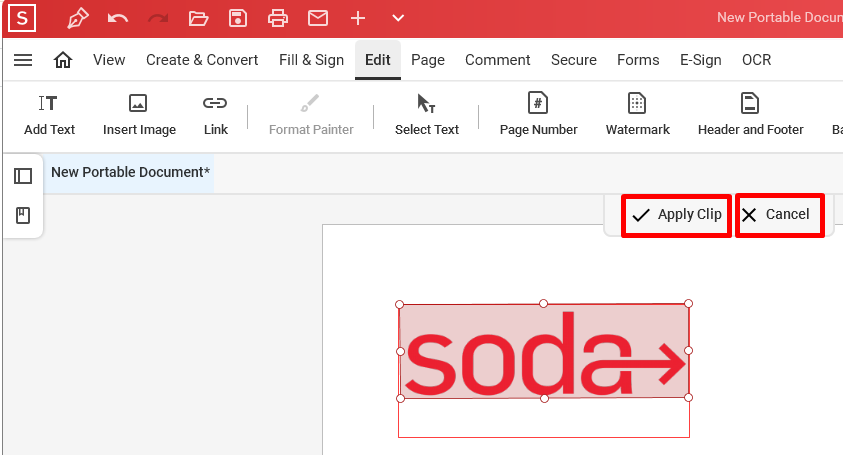
Task: Open the E-Sign tab
Action: tap(701, 60)
